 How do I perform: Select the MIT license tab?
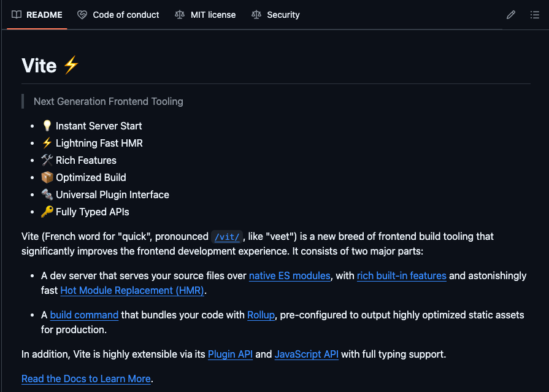pyautogui.click(x=213, y=15)
